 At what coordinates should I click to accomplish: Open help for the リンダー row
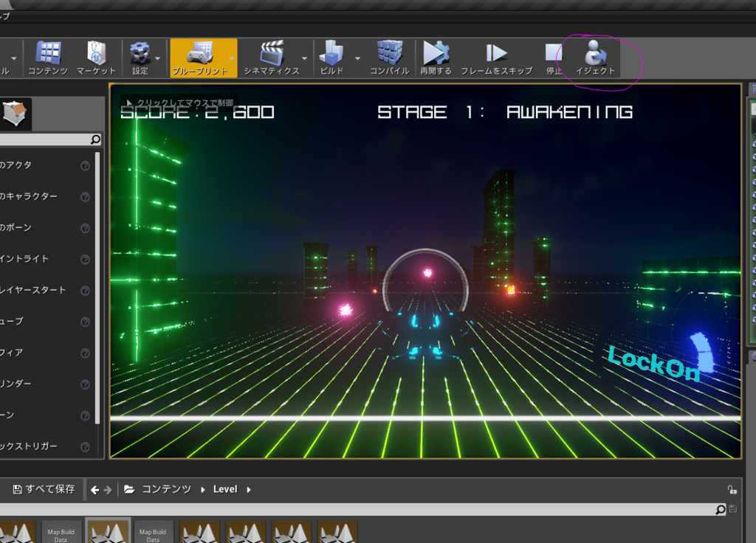click(x=86, y=384)
